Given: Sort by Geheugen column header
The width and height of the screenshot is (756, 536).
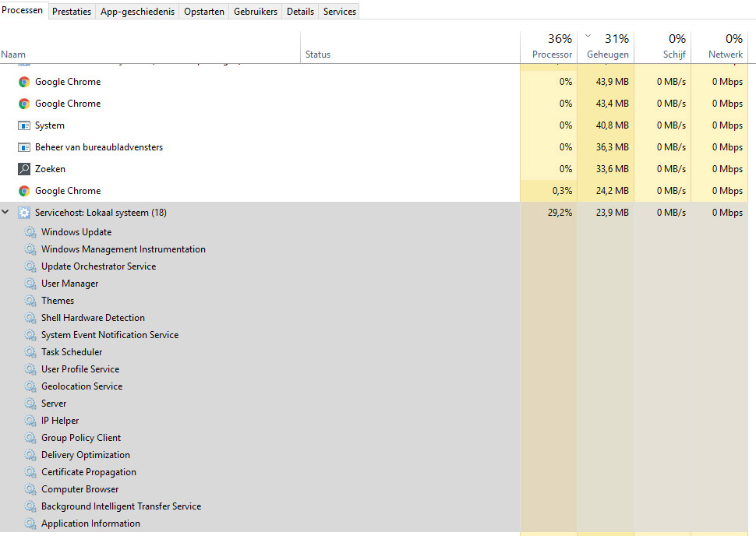Looking at the screenshot, I should point(607,55).
